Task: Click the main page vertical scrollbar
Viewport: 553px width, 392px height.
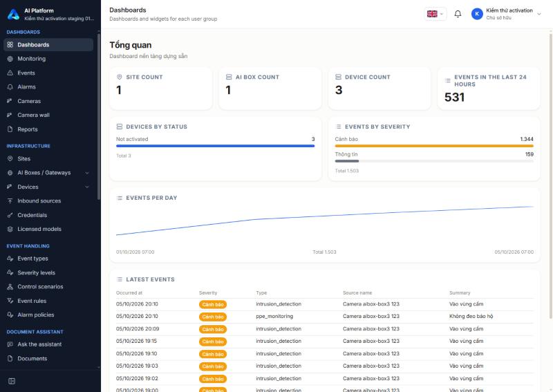Action: click(550, 176)
